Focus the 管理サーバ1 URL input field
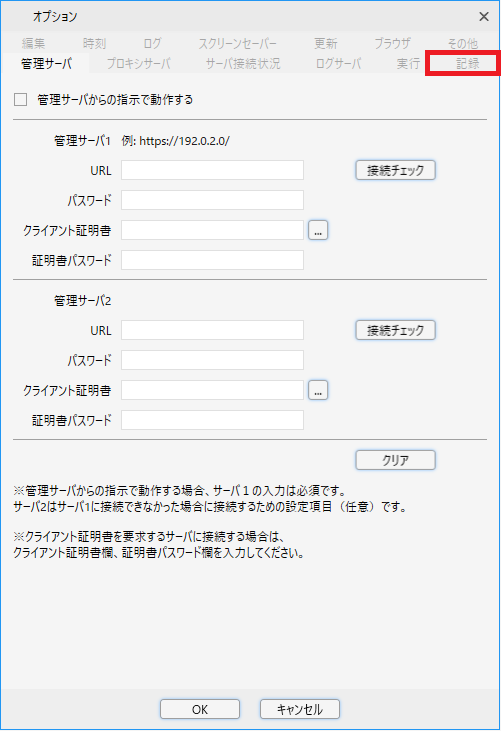The width and height of the screenshot is (501, 731). coord(213,170)
